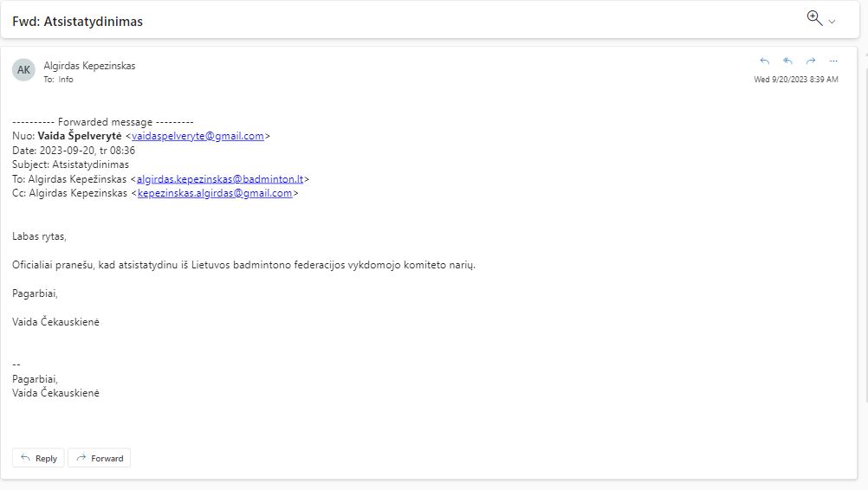
Task: Click the sentence starting with Oficialiai pranešu
Action: [x=243, y=264]
